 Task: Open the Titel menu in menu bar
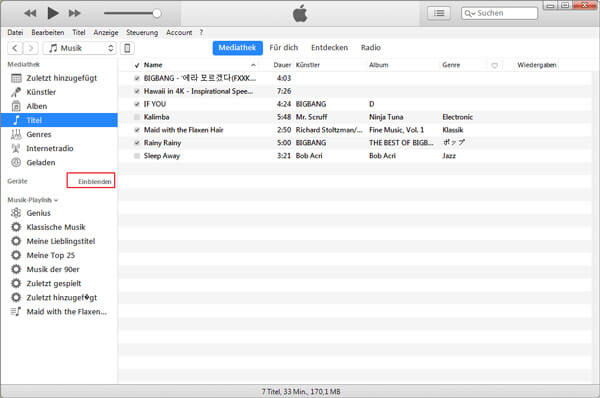79,33
